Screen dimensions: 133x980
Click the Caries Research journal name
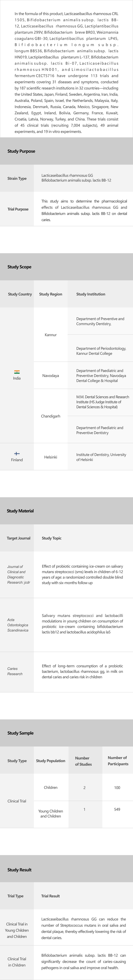15,671
